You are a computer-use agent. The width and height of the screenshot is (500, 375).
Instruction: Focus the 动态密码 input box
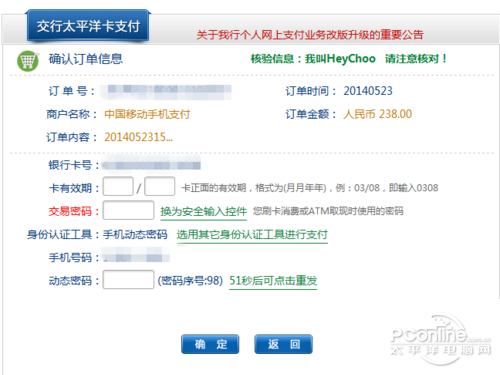tap(128, 280)
